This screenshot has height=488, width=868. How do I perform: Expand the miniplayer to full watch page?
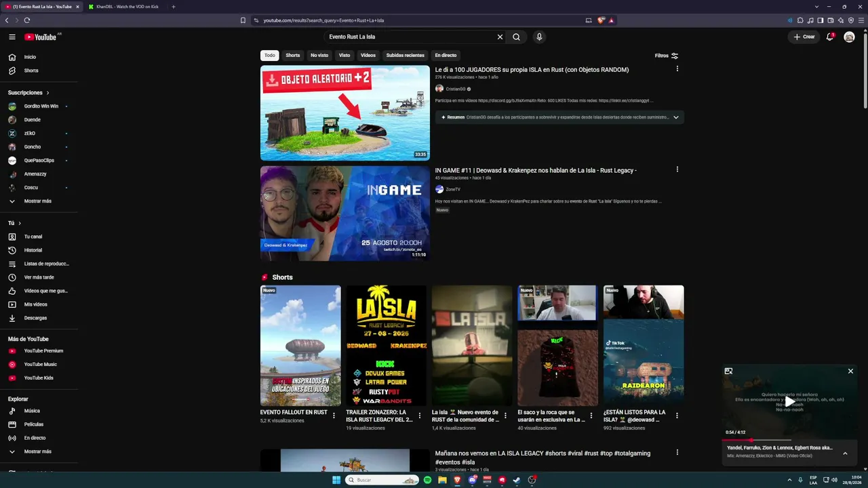(x=728, y=371)
